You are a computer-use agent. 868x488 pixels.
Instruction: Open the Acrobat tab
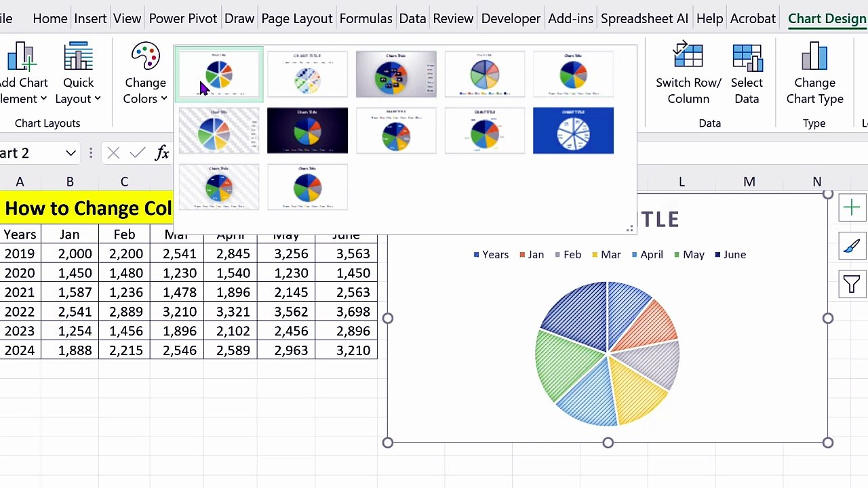[x=753, y=18]
